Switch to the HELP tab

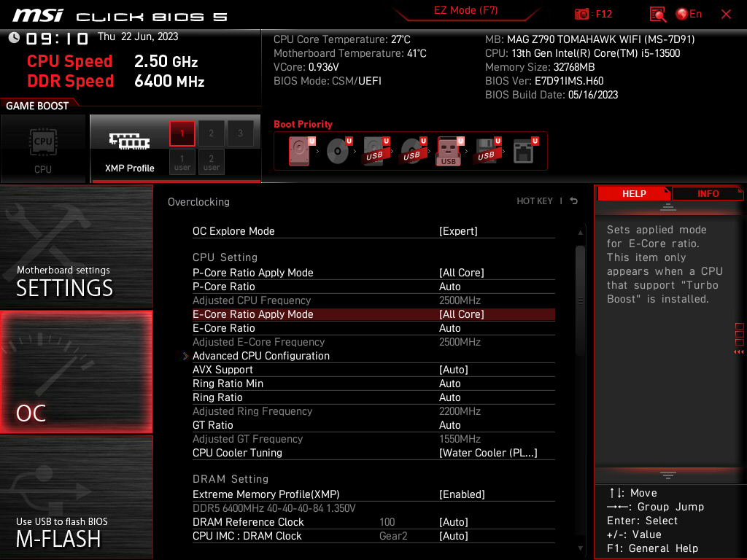(634, 193)
